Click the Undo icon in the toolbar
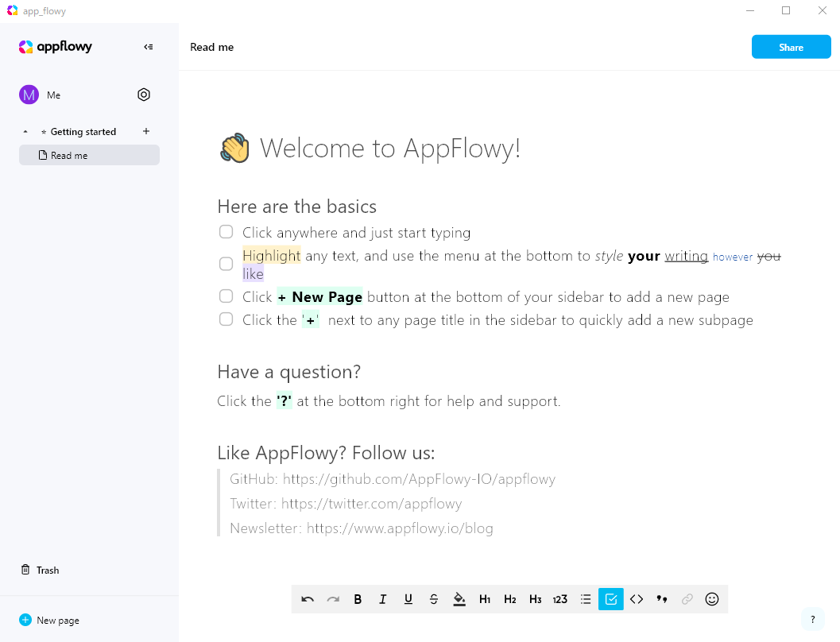Image resolution: width=840 pixels, height=642 pixels. click(308, 599)
